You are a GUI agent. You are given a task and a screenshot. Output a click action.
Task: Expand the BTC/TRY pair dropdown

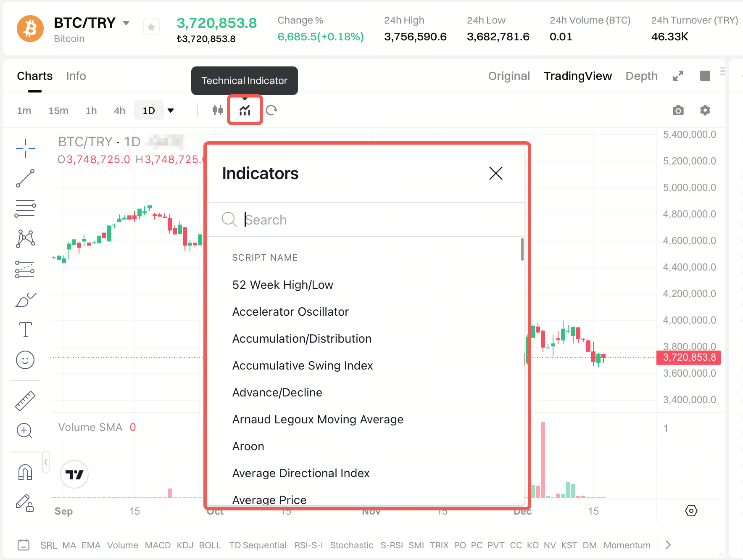126,23
